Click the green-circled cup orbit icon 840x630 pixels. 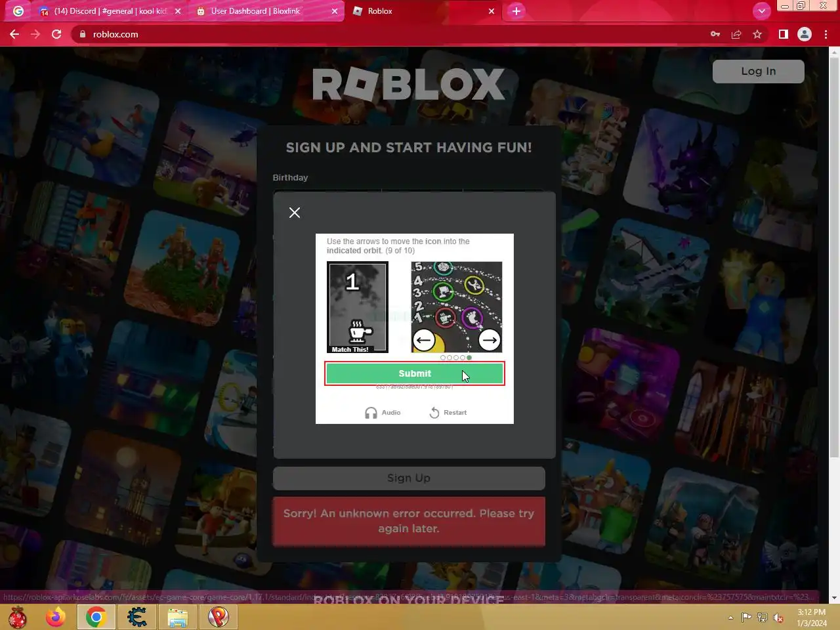[x=443, y=292]
